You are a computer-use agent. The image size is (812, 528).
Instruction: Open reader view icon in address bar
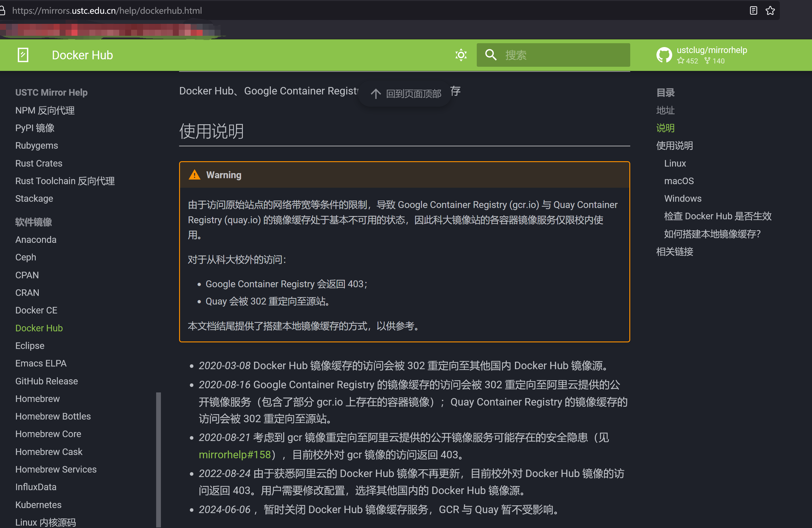click(753, 10)
